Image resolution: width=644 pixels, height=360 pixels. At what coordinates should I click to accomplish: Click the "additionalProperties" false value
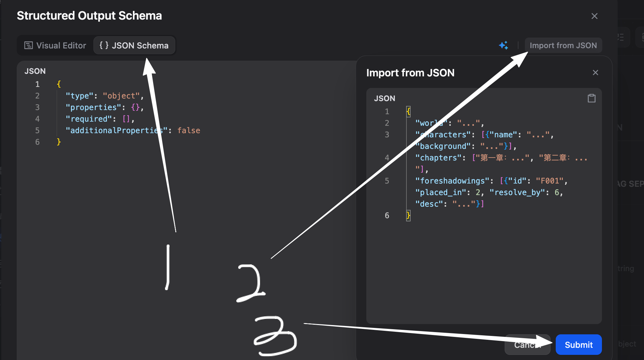(x=189, y=130)
